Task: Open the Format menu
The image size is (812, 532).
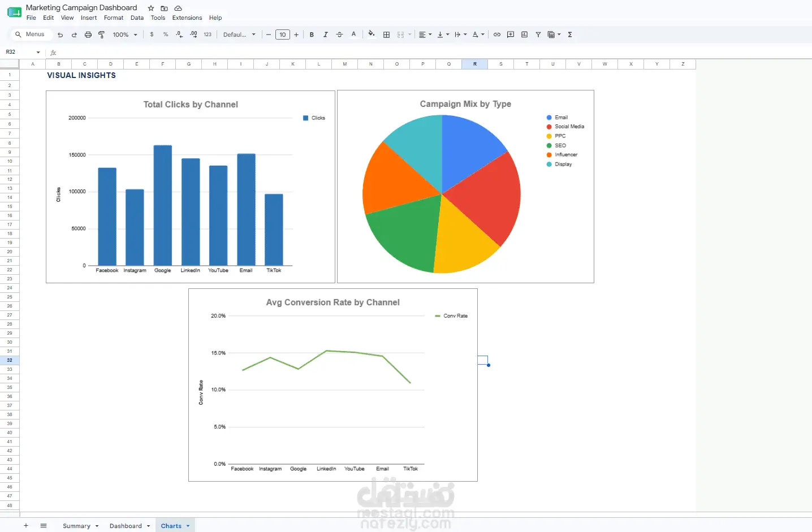Action: coord(114,18)
